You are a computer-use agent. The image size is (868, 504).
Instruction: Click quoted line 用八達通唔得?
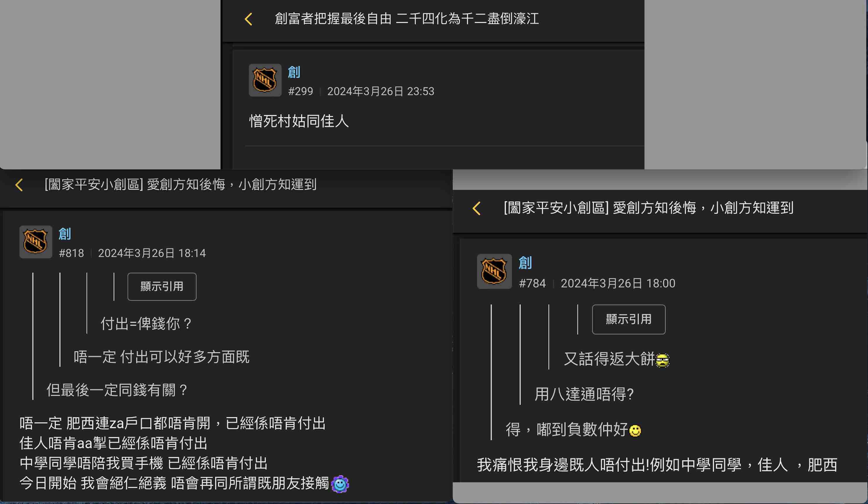click(584, 394)
